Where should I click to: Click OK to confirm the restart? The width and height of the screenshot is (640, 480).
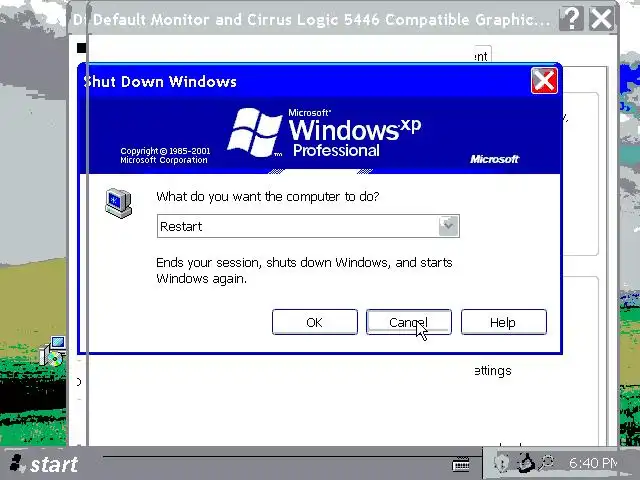click(315, 322)
